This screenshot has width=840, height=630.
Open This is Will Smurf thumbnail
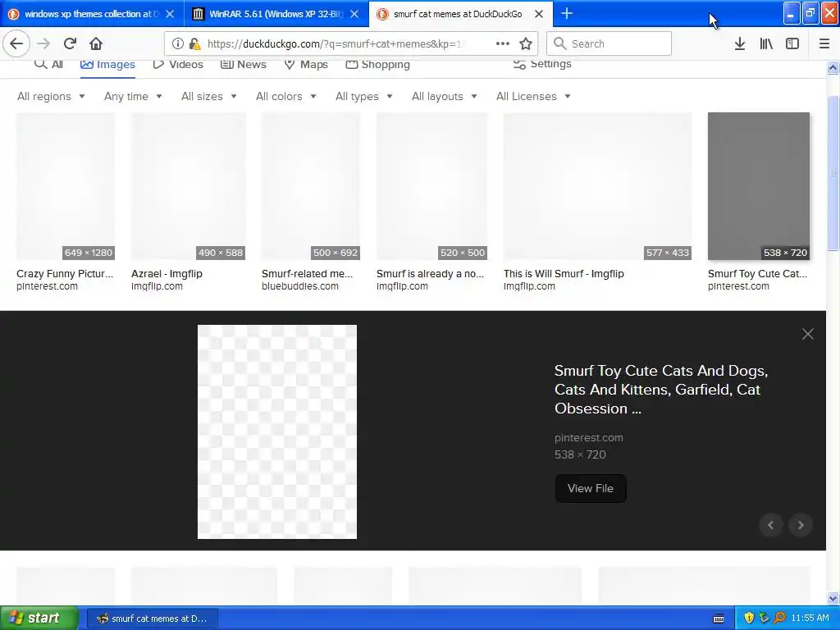coord(597,186)
